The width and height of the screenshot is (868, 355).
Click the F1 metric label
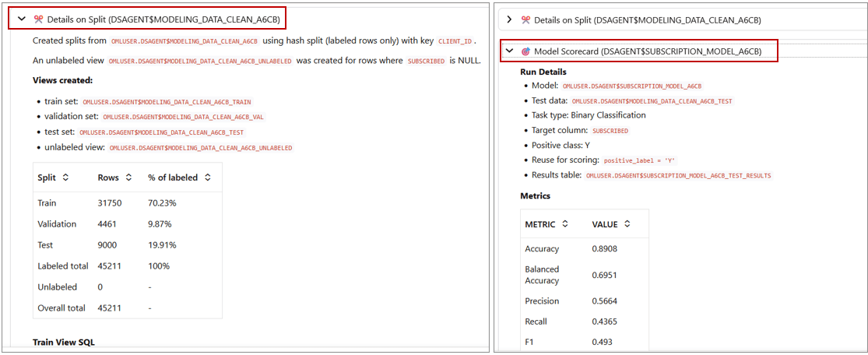click(x=529, y=342)
